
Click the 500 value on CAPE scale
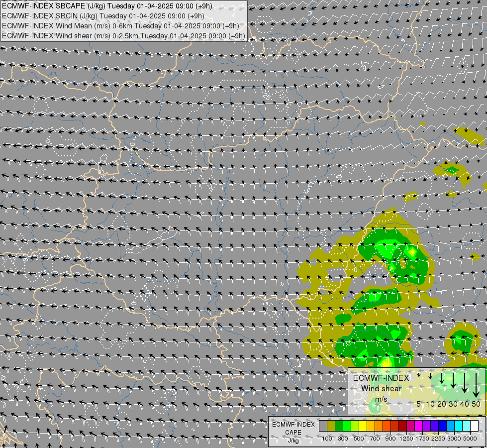(359, 439)
